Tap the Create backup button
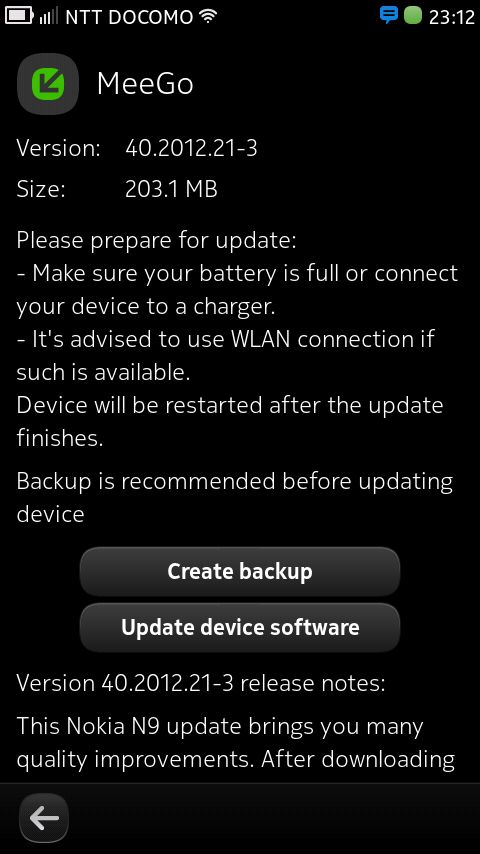This screenshot has width=480, height=854. 240,571
